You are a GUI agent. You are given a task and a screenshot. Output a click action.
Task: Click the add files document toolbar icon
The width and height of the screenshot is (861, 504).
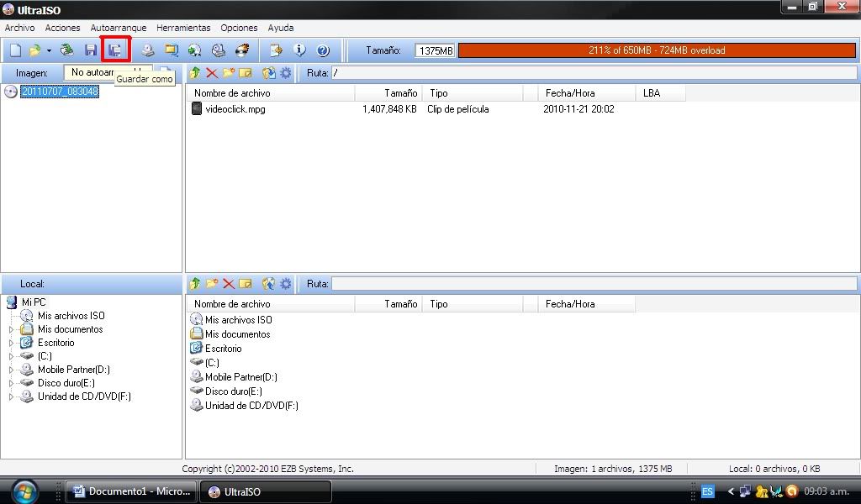click(276, 50)
